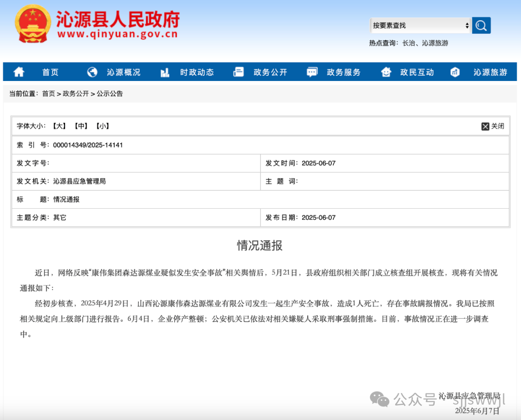Image resolution: width=521 pixels, height=420 pixels.
Task: Click the 发文机关 value 沁源县应急管理局
Action: [x=80, y=181]
